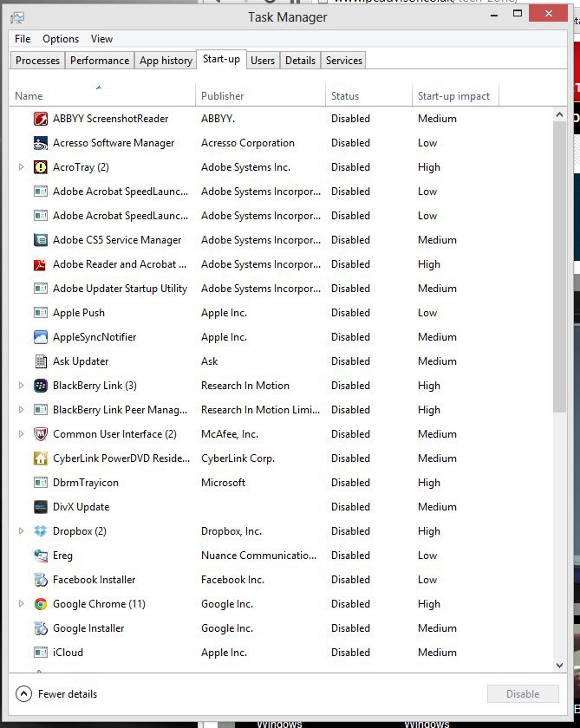The image size is (580, 728).
Task: Open the File menu
Action: coord(23,39)
